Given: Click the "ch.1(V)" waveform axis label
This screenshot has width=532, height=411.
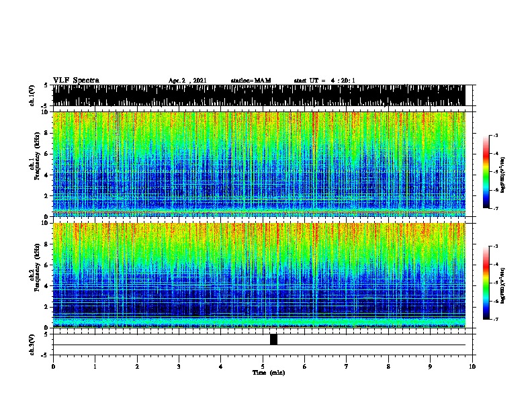Looking at the screenshot, I should point(32,95).
